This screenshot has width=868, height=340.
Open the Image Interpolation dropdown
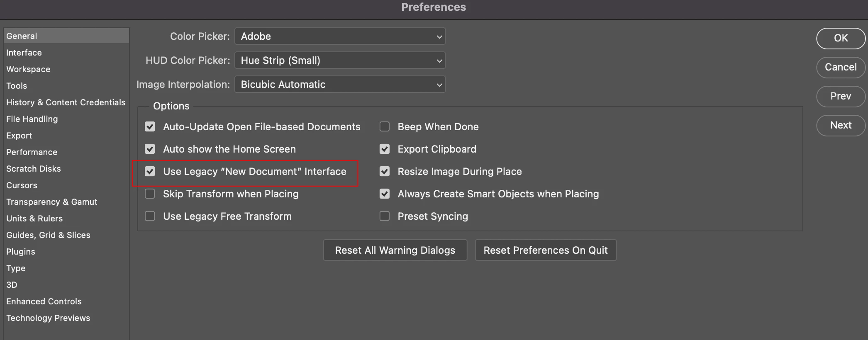pyautogui.click(x=340, y=85)
